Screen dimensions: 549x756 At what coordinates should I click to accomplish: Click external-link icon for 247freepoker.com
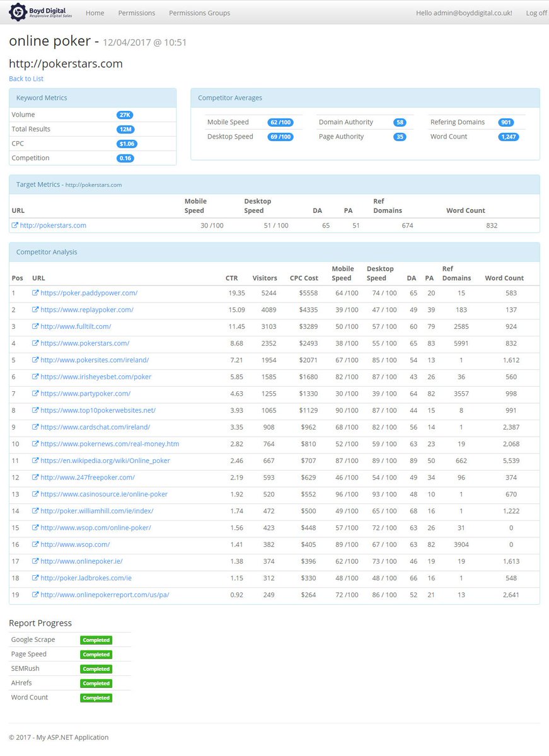click(35, 478)
